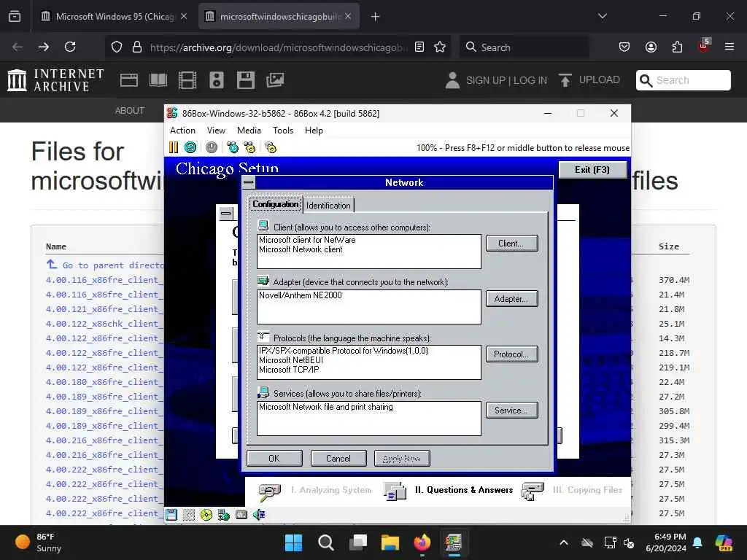
Task: Click the Protocol... button
Action: [511, 354]
